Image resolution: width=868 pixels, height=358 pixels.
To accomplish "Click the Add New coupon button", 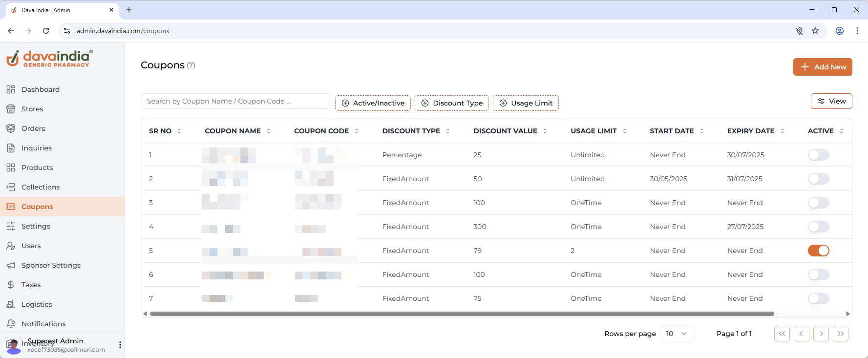I will (x=823, y=67).
